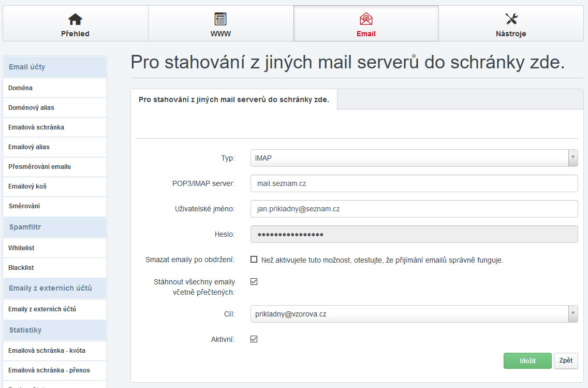Click the 'Pro stahování z jiných mail serverů' tab
The height and width of the screenshot is (388, 588).
(234, 99)
